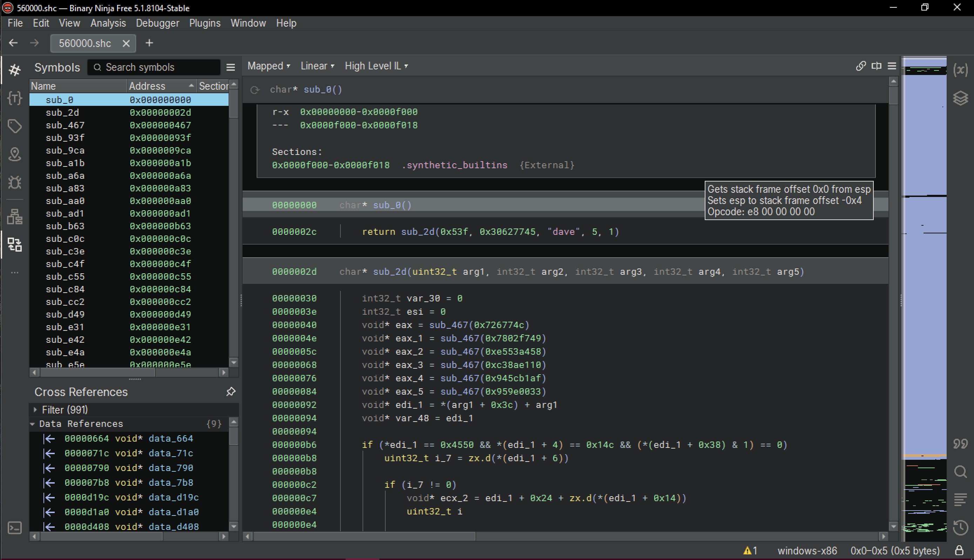Close the 560000.shc tab
The image size is (974, 560).
tap(126, 43)
